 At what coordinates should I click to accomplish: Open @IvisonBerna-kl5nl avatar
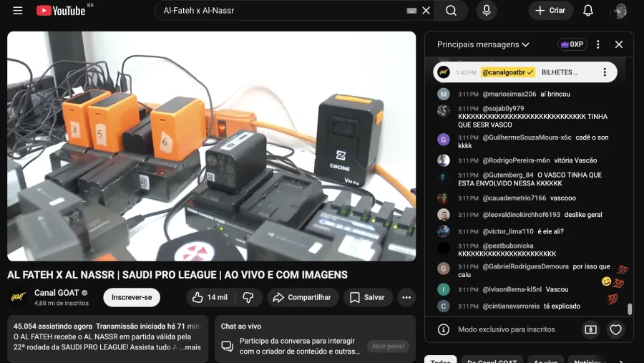point(443,289)
